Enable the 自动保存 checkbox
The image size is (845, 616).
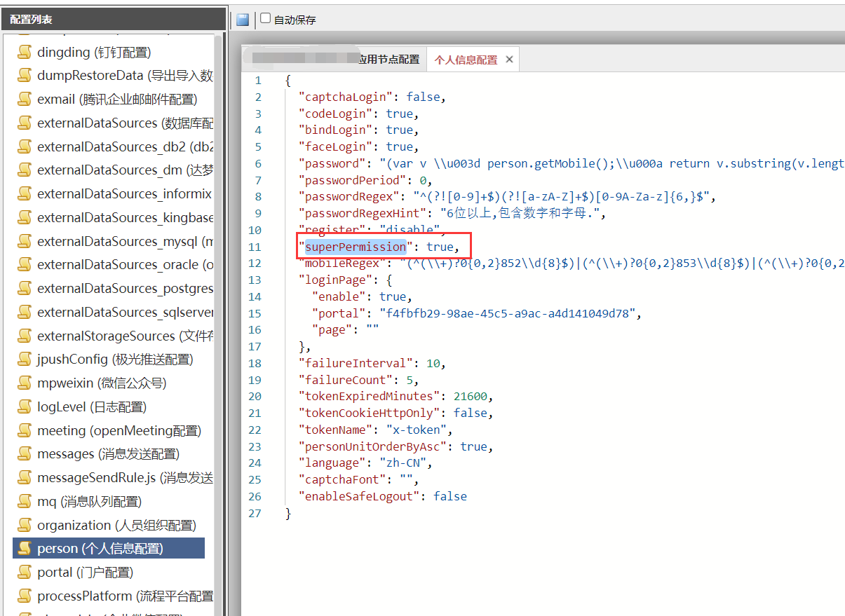[x=266, y=19]
